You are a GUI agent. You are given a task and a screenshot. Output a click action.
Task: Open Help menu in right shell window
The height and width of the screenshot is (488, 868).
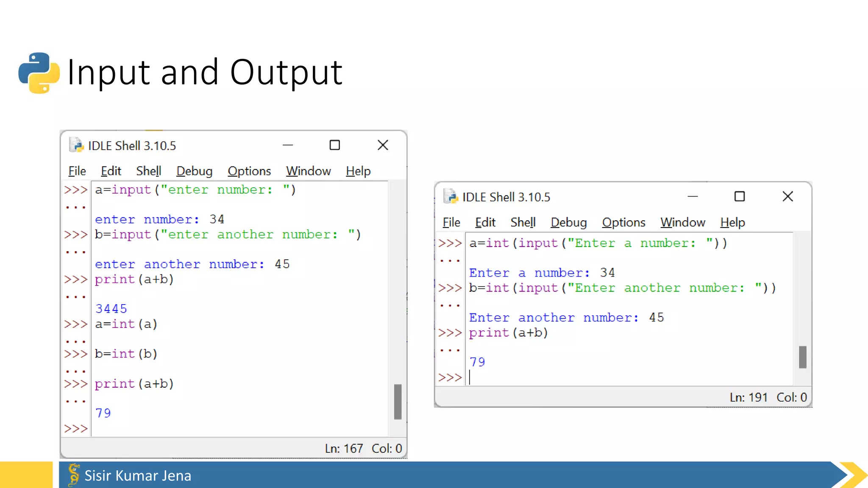point(732,222)
